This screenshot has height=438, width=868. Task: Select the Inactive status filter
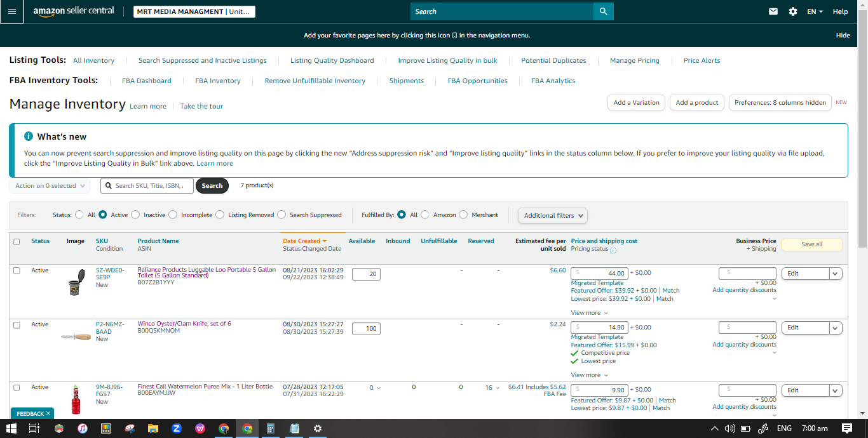point(135,215)
